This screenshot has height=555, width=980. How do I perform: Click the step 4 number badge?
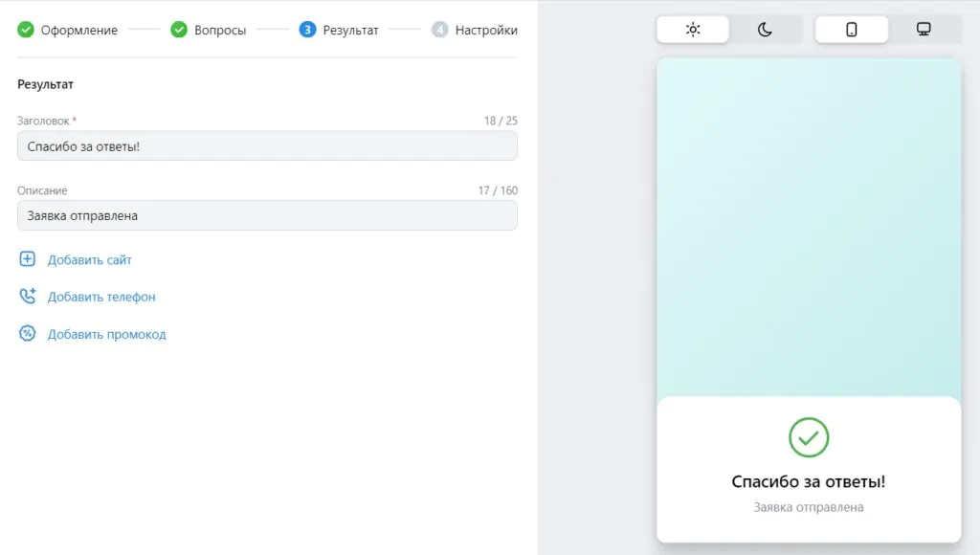[440, 30]
